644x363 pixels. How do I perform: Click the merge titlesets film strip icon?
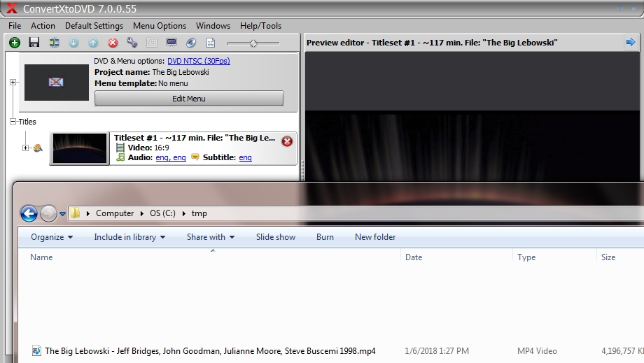54,43
